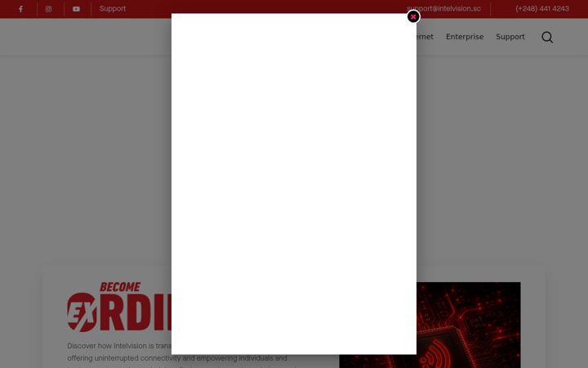Open the YouTube icon link
Viewport: 588px width, 368px height.
(76, 9)
